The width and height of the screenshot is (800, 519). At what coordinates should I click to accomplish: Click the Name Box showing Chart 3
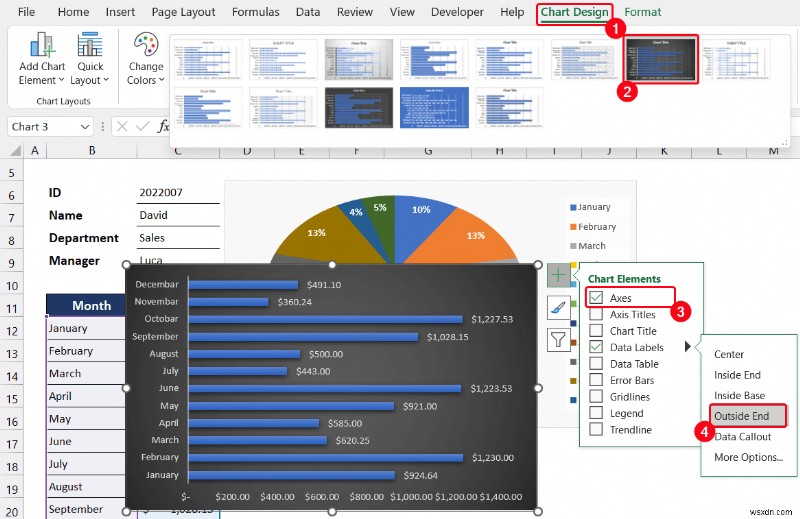(43, 127)
